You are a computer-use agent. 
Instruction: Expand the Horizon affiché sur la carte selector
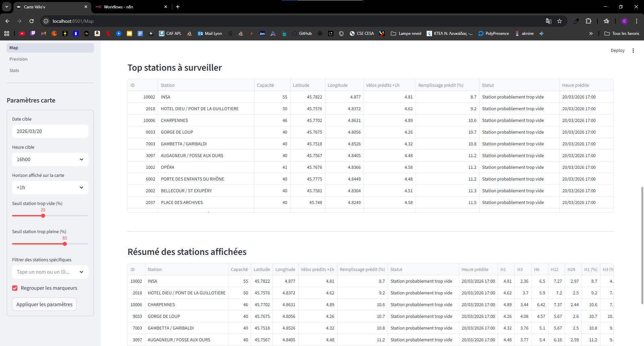coord(50,188)
